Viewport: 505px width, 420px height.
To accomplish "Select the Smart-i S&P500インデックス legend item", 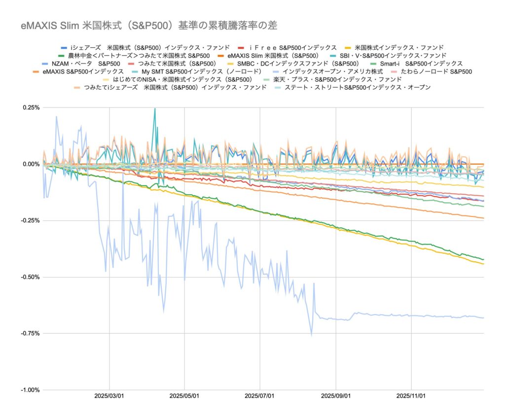I will click(x=421, y=64).
